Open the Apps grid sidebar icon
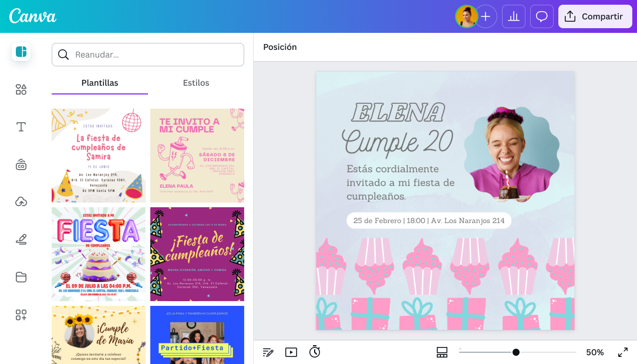Viewport: 637px width, 364px height. (x=21, y=315)
